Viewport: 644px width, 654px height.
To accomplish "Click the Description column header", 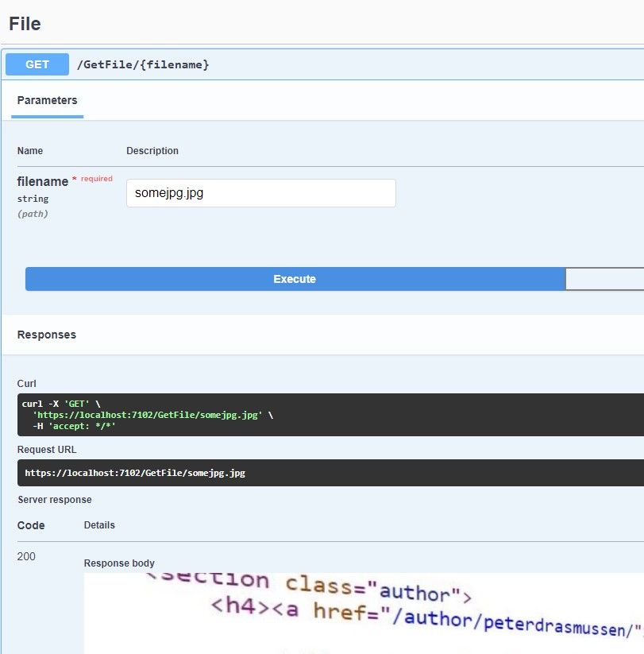I will click(152, 151).
